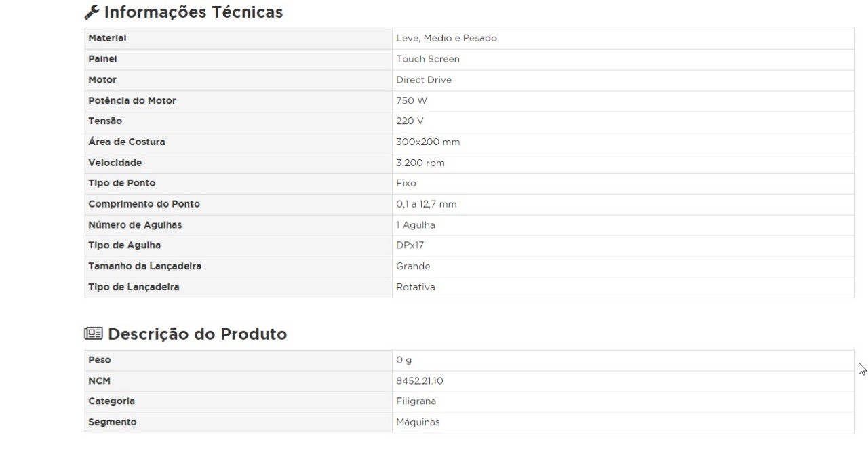Screen dimensions: 868x453
Task: Click the Direct Drive motor value
Action: tap(423, 80)
